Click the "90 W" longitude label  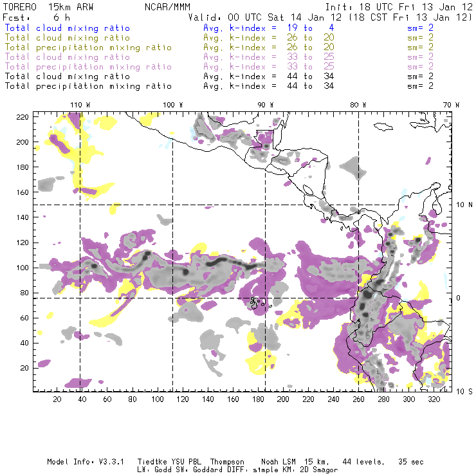click(x=266, y=105)
